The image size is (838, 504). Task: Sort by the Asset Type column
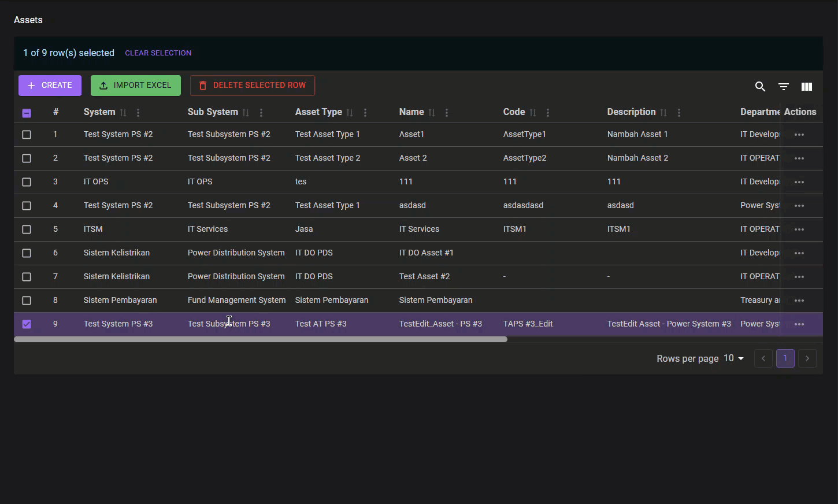350,113
